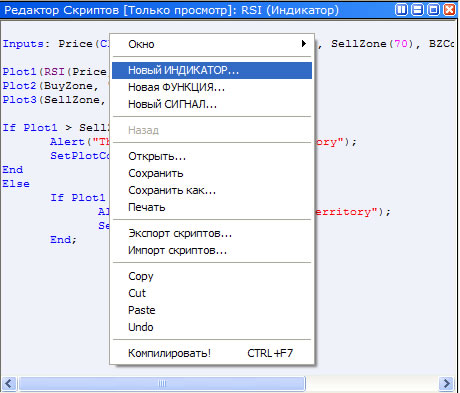Select Copy from the context menu
460x393 pixels.
coord(212,276)
